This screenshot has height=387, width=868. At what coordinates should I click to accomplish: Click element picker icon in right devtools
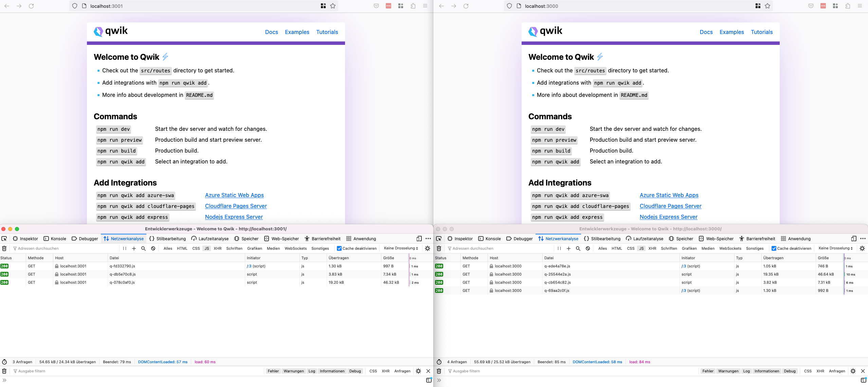click(439, 239)
